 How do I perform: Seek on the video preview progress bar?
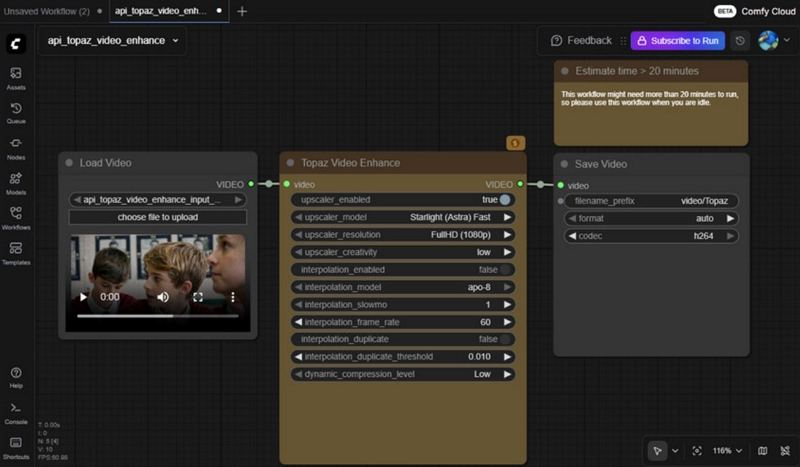coord(158,316)
